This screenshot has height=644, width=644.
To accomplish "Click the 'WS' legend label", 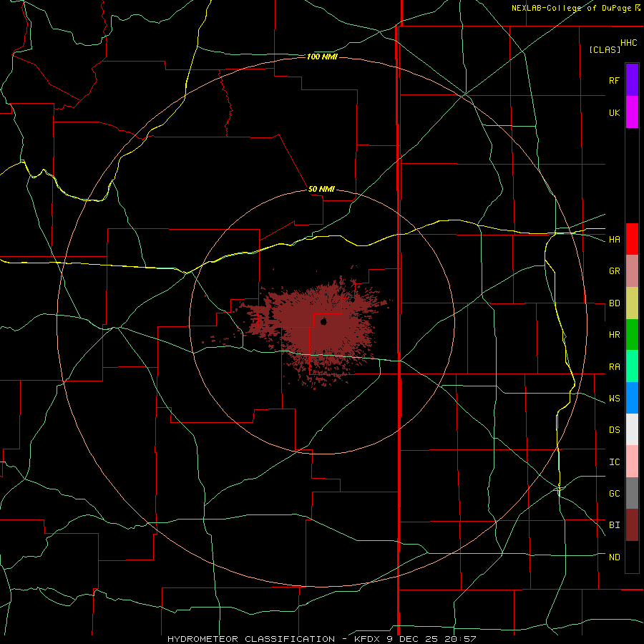I will coord(614,399).
